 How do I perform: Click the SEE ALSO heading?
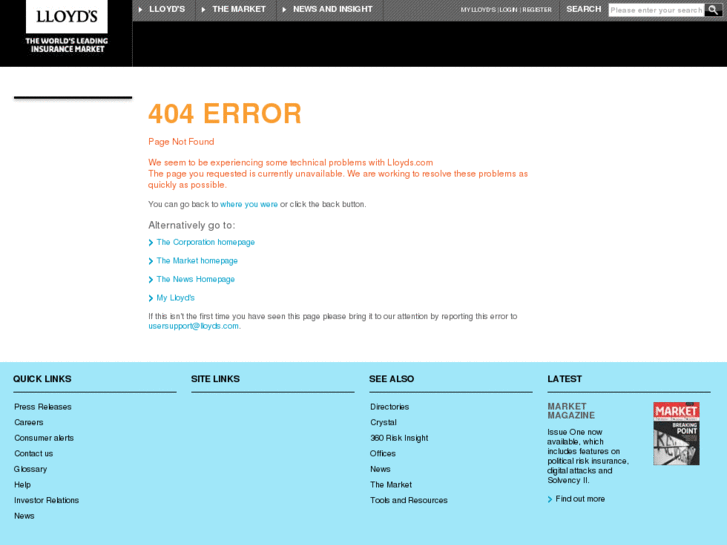click(x=391, y=379)
